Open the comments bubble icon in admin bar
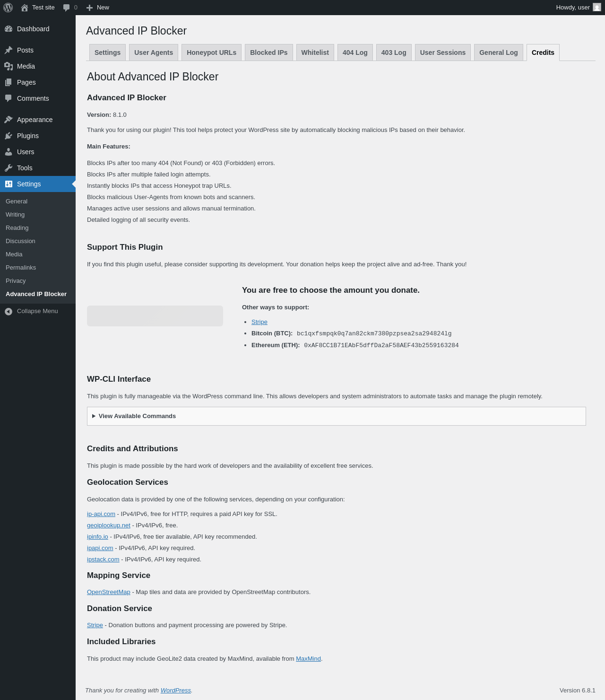 coord(67,8)
